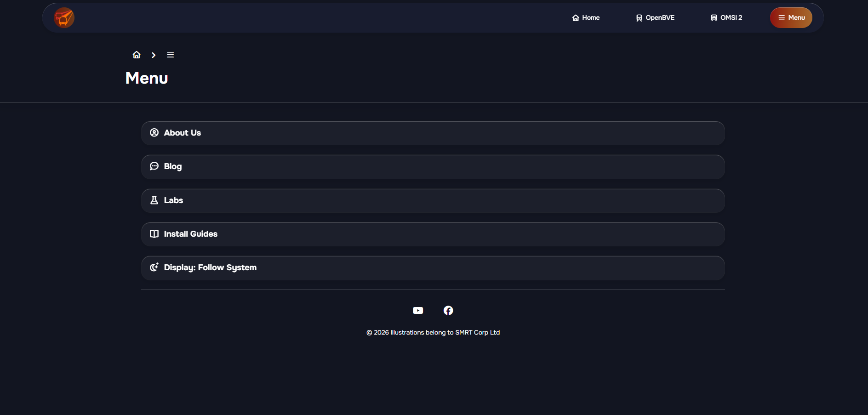Click the hamburger list icon in the breadcrumb

tap(170, 55)
